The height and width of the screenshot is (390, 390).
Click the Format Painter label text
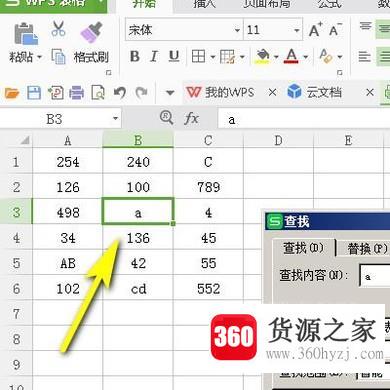point(91,57)
